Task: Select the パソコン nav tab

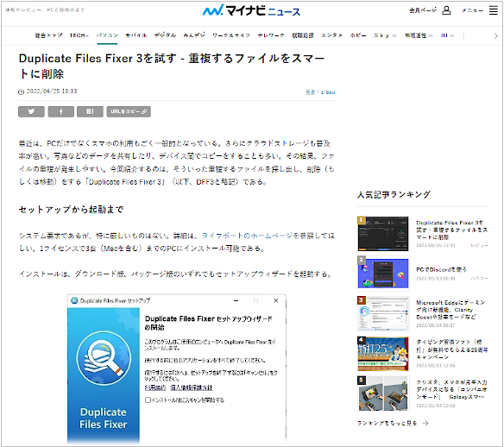Action: [x=107, y=35]
